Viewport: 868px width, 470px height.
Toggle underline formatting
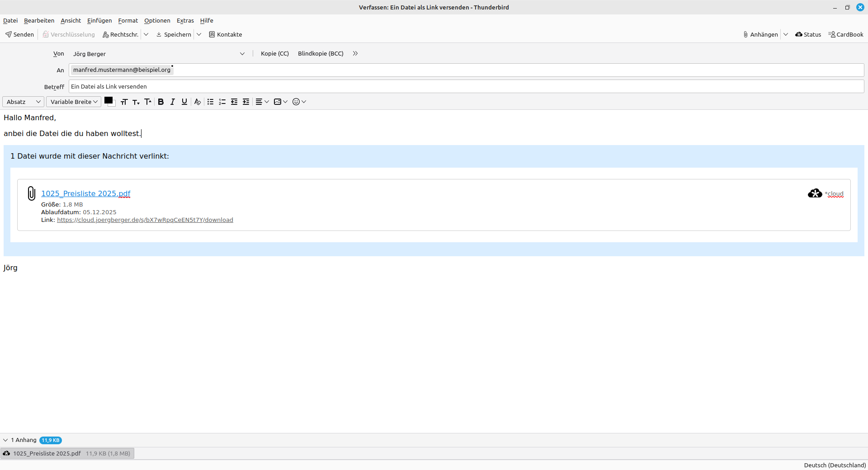(x=184, y=102)
